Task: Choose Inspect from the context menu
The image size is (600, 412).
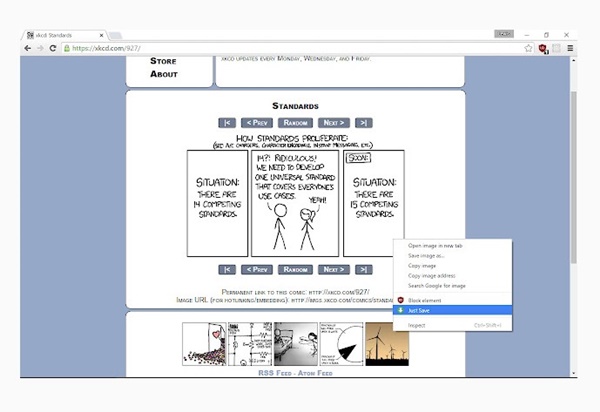Action: coord(452,325)
